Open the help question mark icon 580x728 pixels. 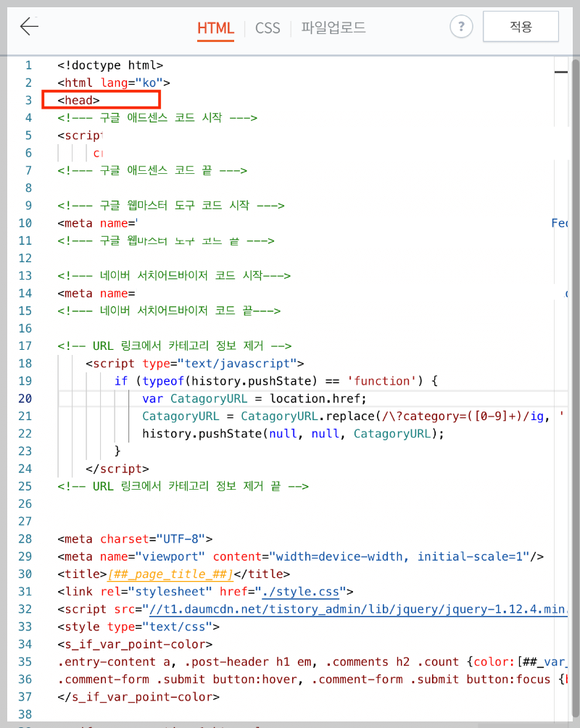[462, 26]
